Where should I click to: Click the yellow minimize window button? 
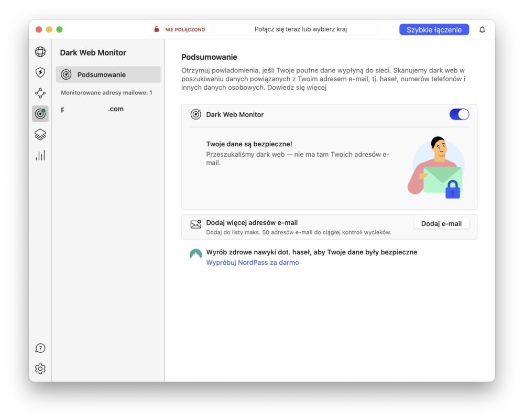(x=49, y=29)
